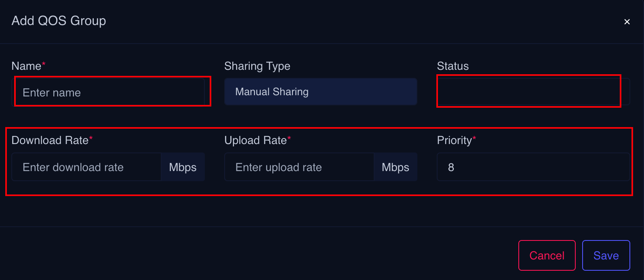Click the Priority label
This screenshot has height=280, width=644.
pyautogui.click(x=454, y=140)
